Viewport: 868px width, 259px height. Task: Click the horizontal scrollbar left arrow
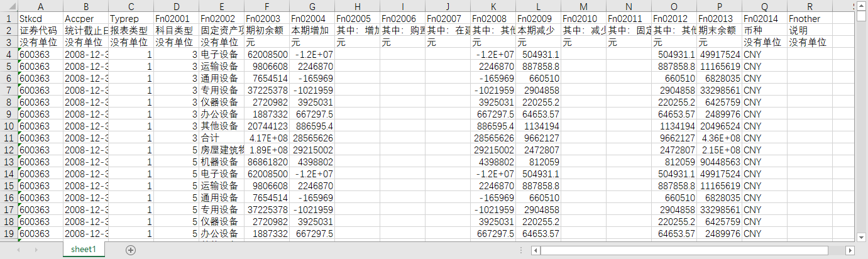coord(536,250)
